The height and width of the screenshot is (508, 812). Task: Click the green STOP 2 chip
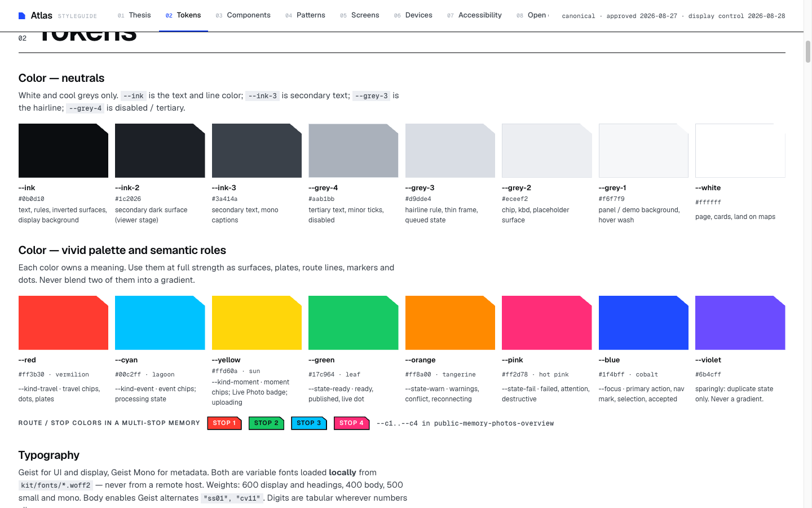(x=266, y=423)
